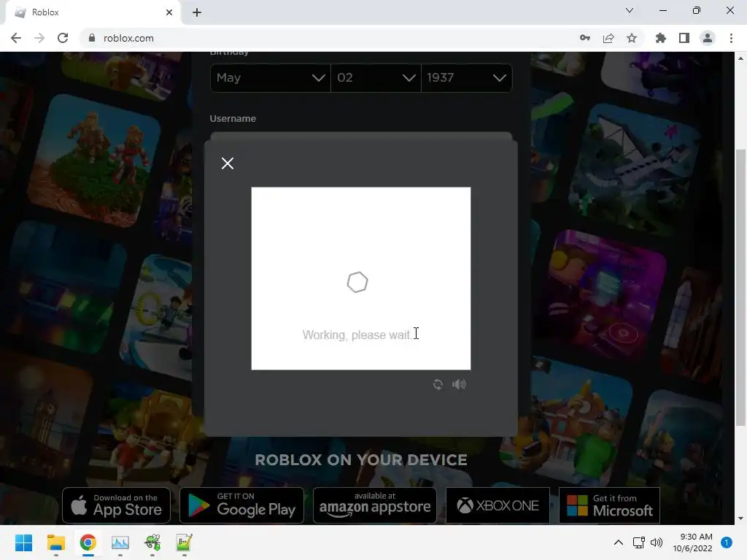
Task: Open the volume tray icon
Action: 657,542
